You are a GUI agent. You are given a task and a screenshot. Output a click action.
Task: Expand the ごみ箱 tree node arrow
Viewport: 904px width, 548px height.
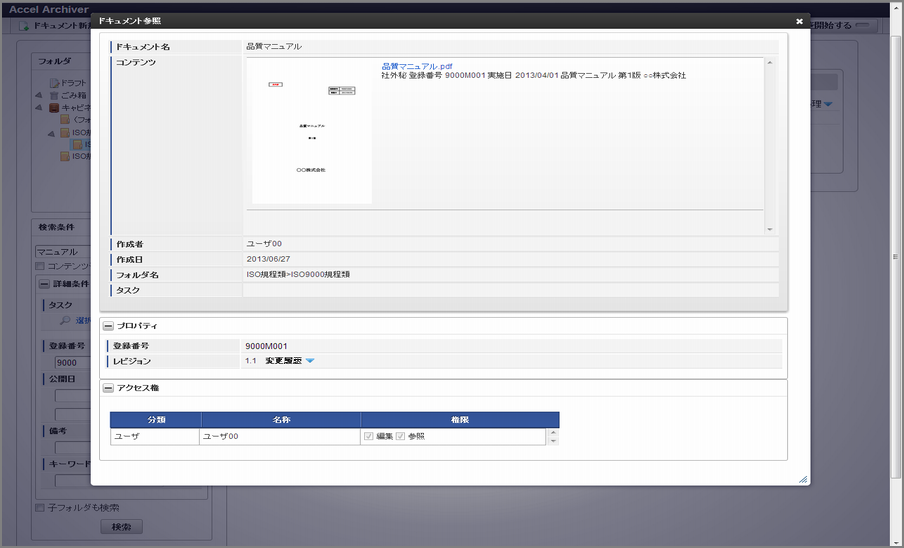click(39, 96)
